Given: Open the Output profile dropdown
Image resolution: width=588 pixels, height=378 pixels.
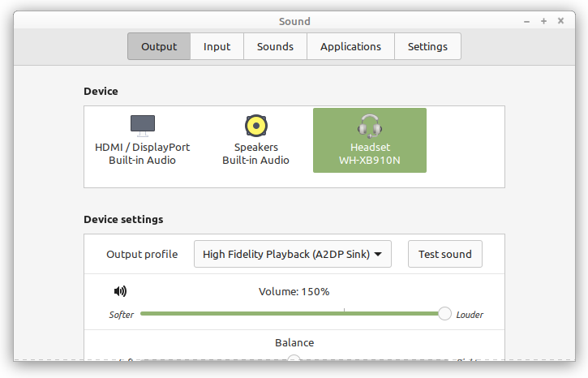Looking at the screenshot, I should point(293,254).
